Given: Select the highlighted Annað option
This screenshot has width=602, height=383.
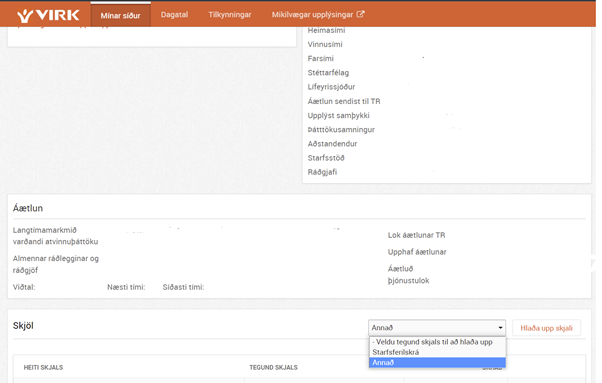Looking at the screenshot, I should point(437,362).
